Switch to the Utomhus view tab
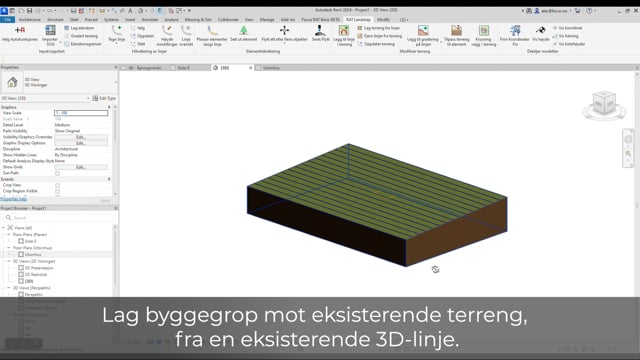 [x=271, y=68]
